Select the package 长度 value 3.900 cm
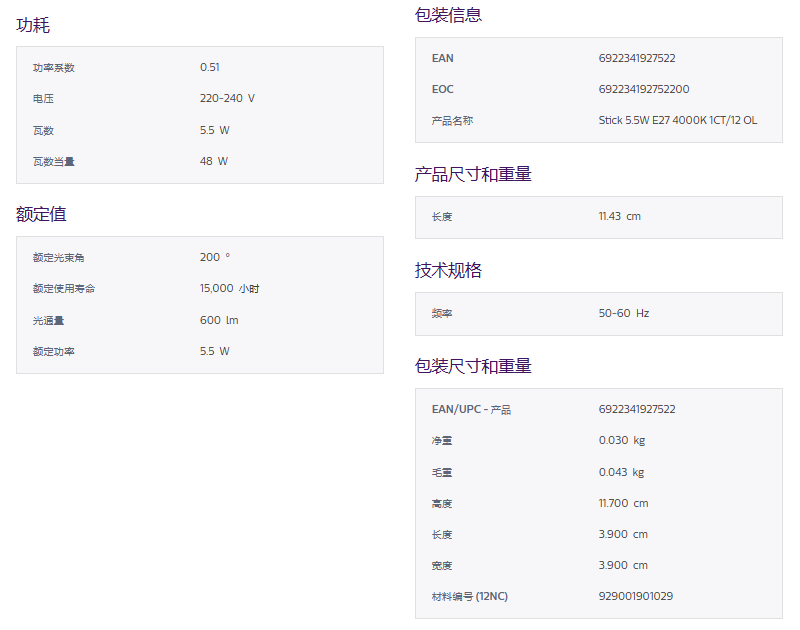 click(623, 535)
